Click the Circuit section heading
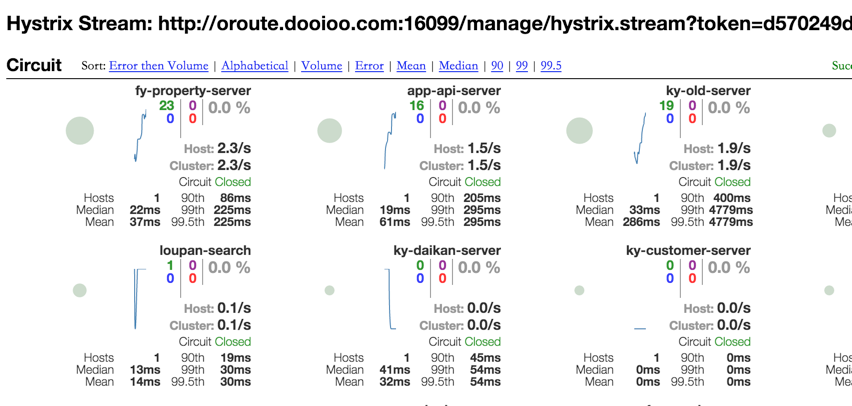This screenshot has height=406, width=852. point(34,65)
